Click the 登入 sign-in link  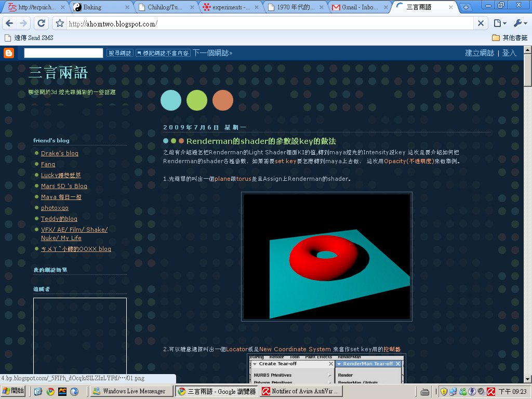click(x=509, y=53)
